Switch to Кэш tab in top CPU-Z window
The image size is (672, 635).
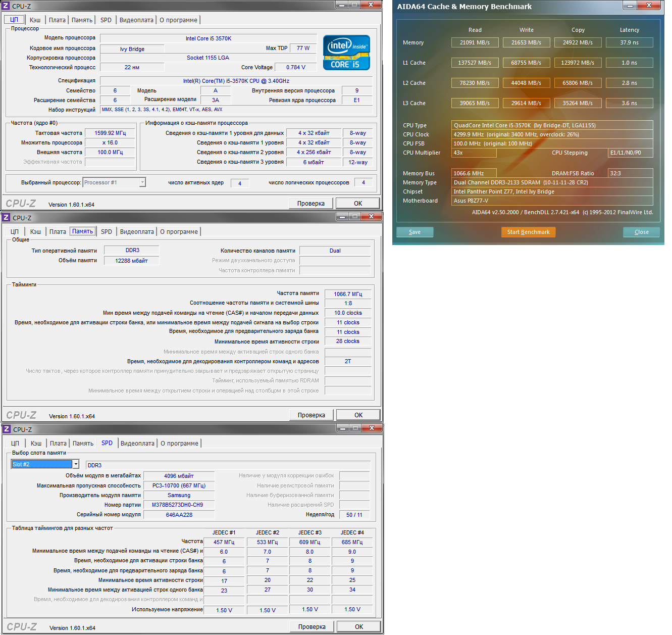coord(35,20)
